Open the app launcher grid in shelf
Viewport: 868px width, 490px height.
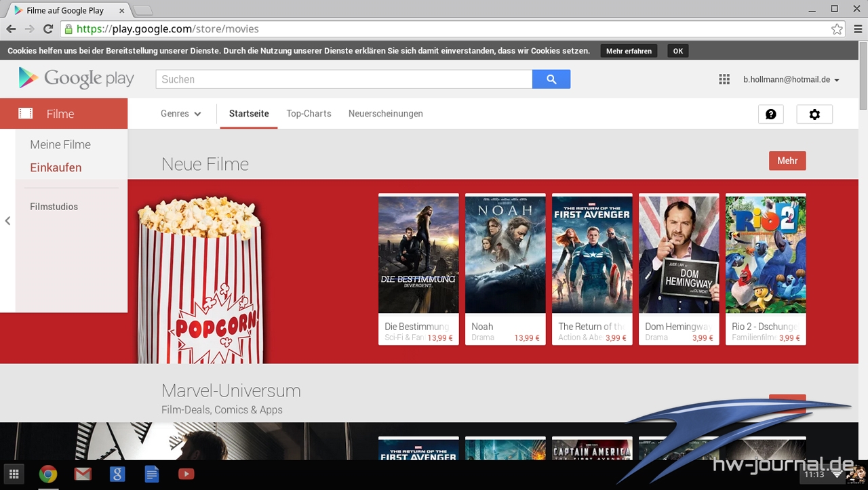click(14, 474)
